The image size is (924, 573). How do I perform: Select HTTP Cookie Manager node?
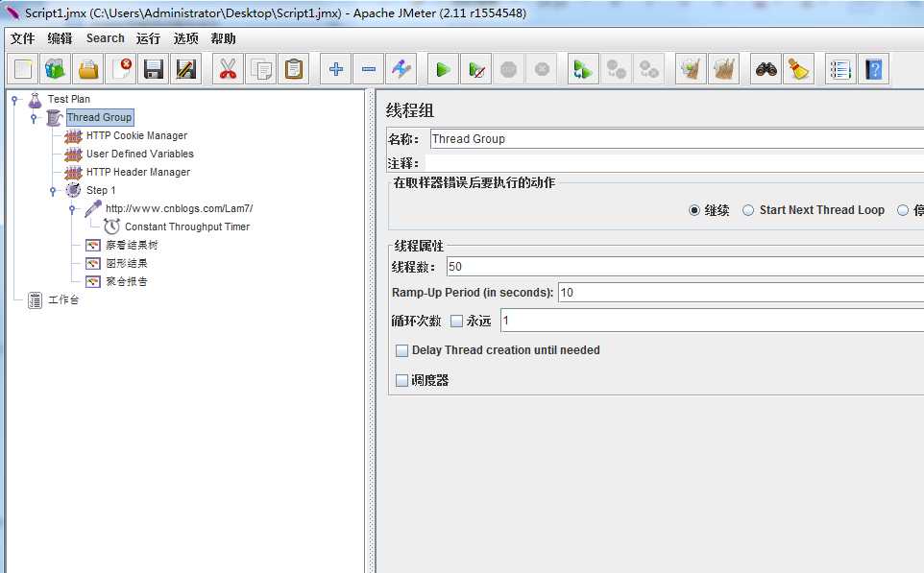136,135
